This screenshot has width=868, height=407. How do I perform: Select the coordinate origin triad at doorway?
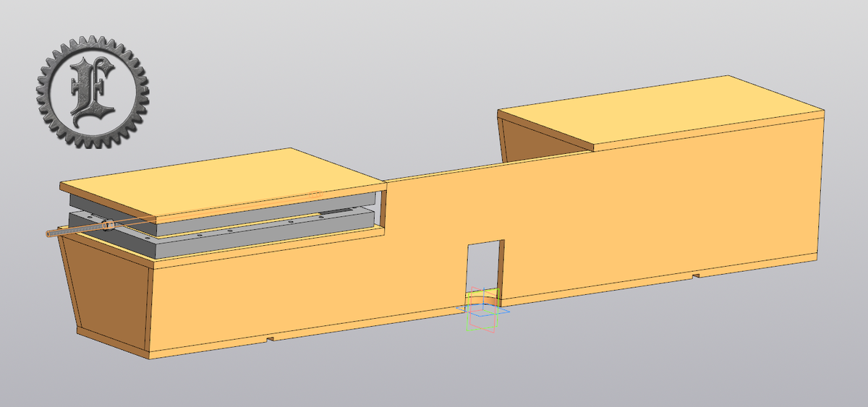(484, 309)
